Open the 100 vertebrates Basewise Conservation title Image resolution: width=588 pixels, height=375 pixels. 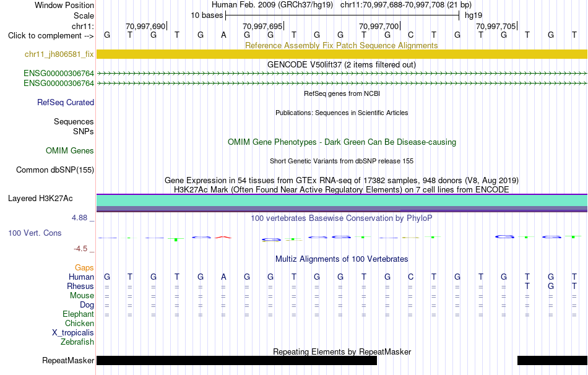coord(342,218)
